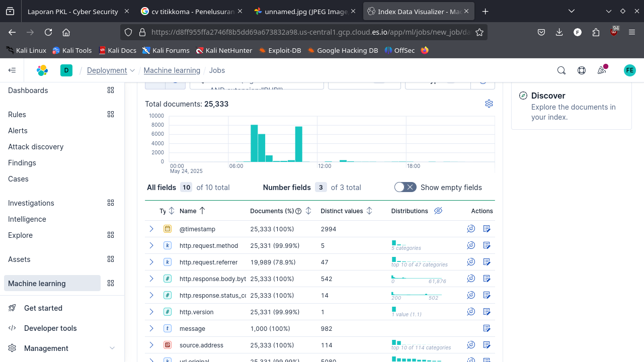Open the newsfeed notifications icon

click(x=602, y=70)
